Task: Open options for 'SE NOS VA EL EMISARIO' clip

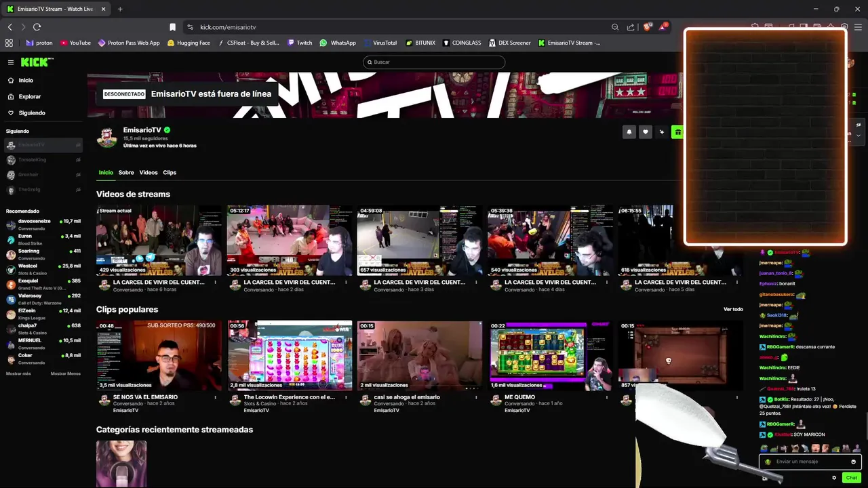Action: tap(216, 397)
